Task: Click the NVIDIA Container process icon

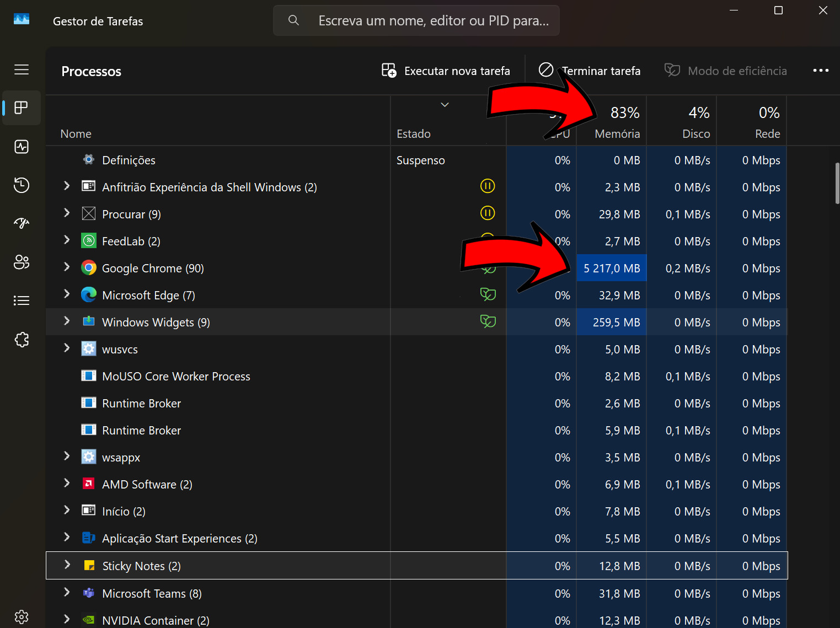Action: tap(89, 620)
